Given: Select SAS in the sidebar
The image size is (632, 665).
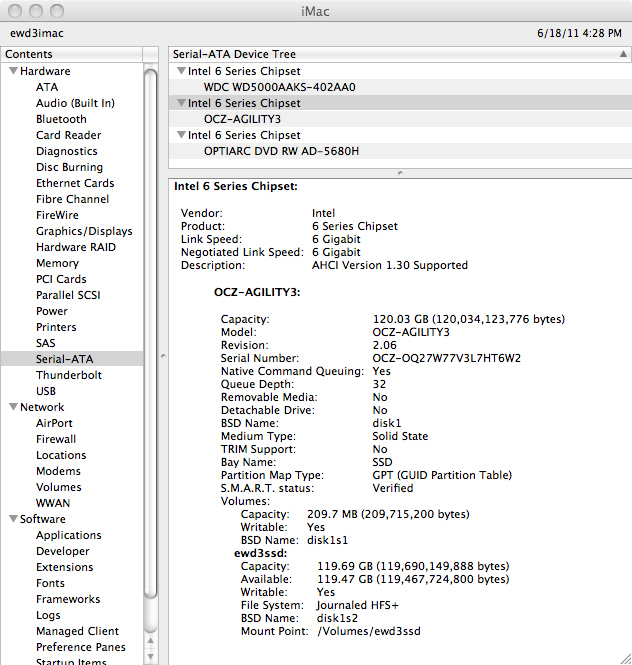Looking at the screenshot, I should click(x=45, y=343).
